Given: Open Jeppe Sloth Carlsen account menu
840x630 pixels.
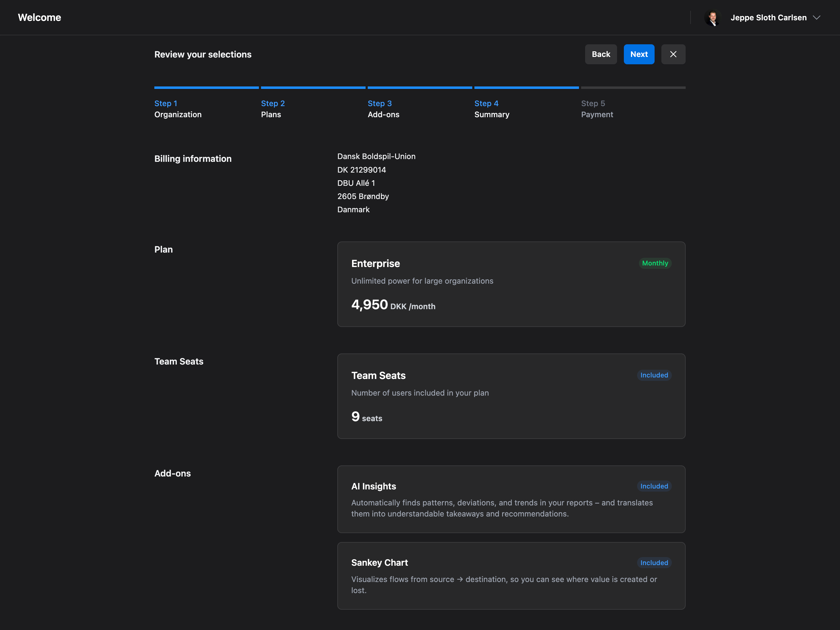Looking at the screenshot, I should click(x=768, y=18).
